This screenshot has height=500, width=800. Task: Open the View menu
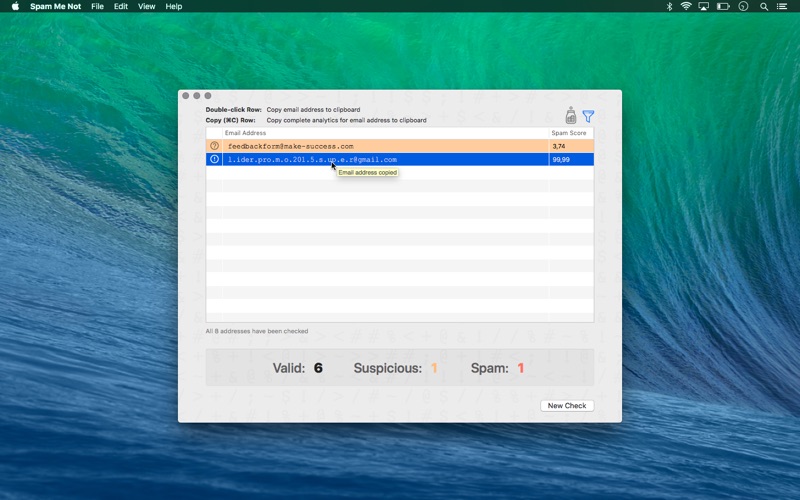point(146,6)
